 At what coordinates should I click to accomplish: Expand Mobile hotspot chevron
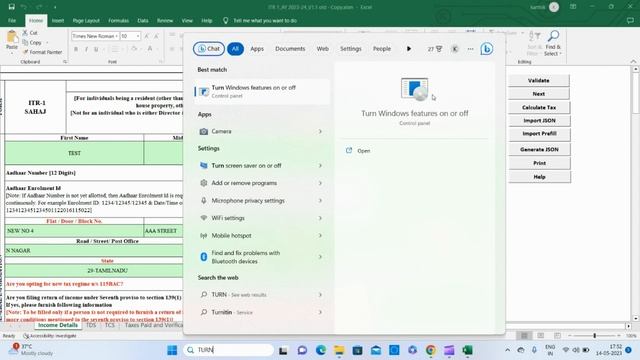point(320,236)
